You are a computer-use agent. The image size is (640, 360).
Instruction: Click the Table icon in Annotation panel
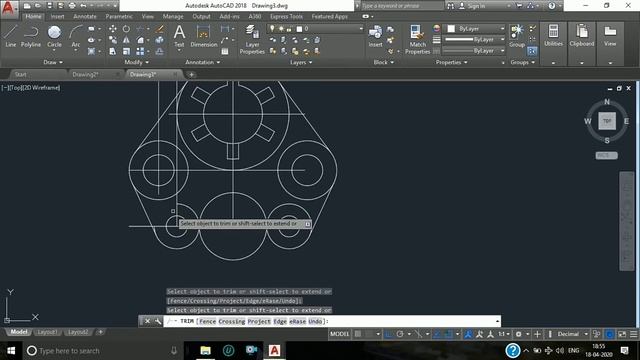(225, 51)
